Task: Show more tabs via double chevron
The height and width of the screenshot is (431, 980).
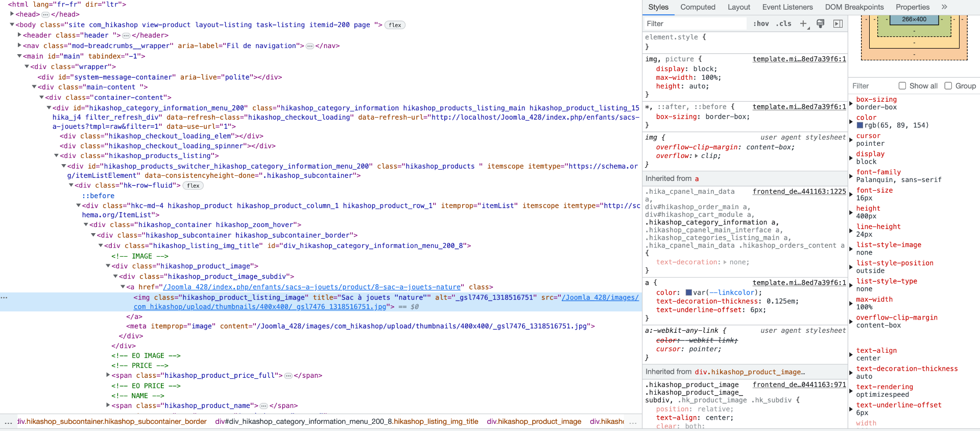Action: (944, 7)
